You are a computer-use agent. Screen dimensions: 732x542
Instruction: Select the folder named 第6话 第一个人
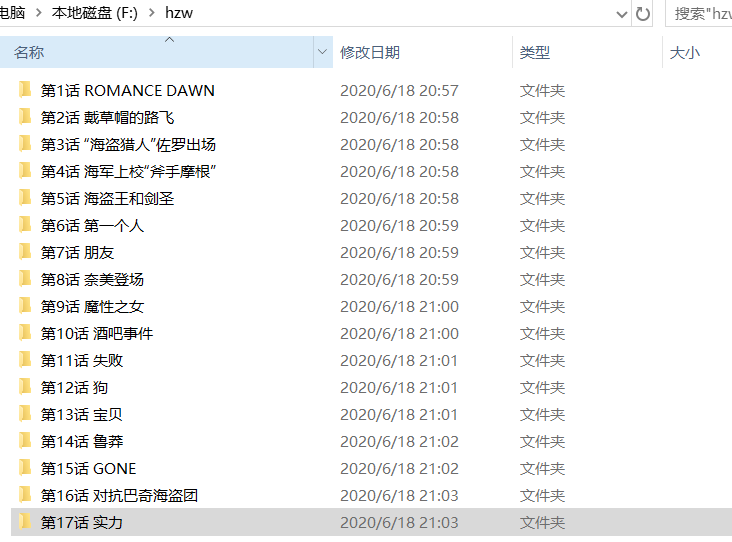[x=92, y=225]
